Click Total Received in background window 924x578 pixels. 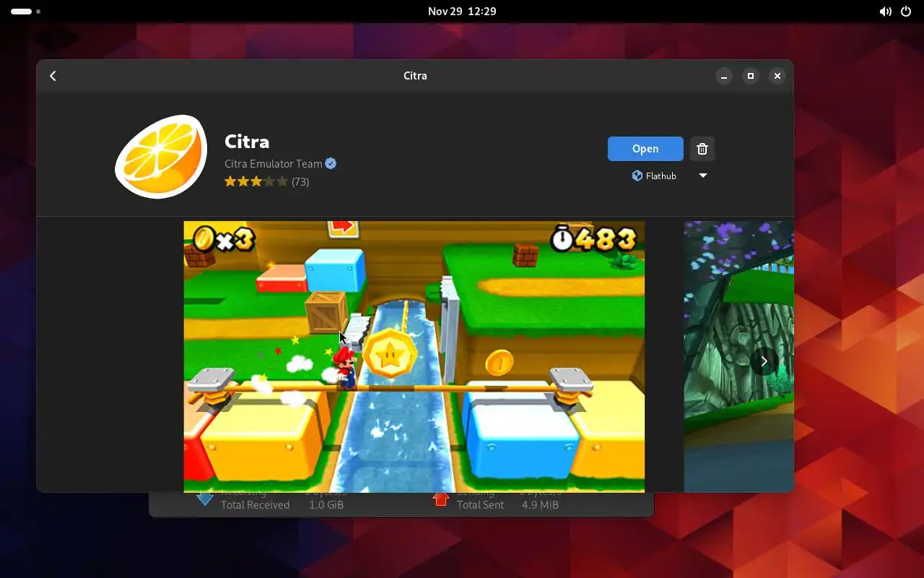click(256, 505)
